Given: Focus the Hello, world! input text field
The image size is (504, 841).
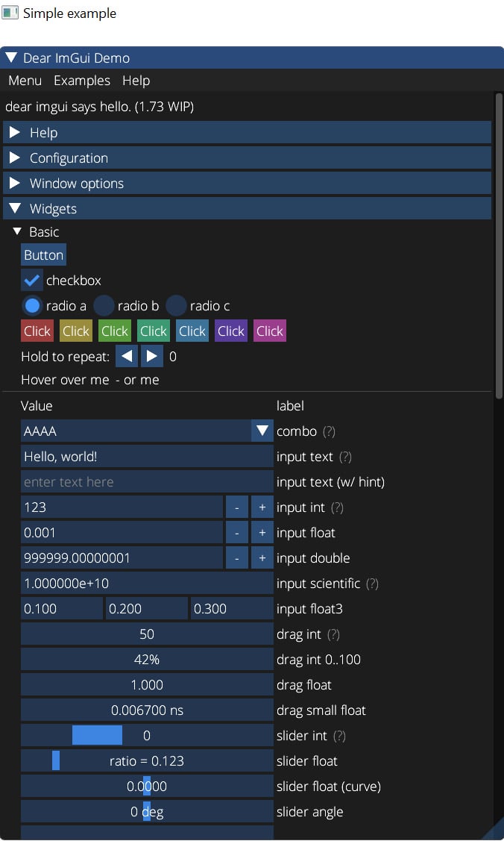Looking at the screenshot, I should (x=148, y=457).
